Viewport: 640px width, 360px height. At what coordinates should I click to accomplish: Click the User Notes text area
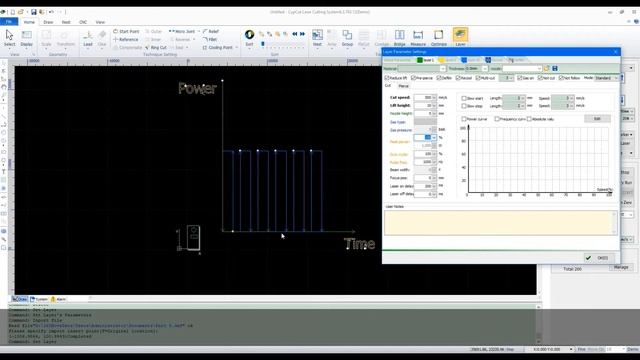(x=501, y=223)
